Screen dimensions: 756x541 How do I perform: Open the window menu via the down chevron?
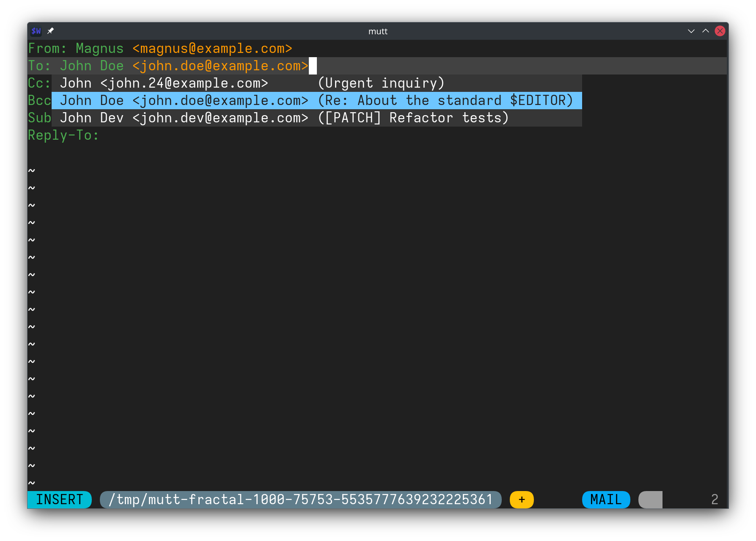coord(691,31)
